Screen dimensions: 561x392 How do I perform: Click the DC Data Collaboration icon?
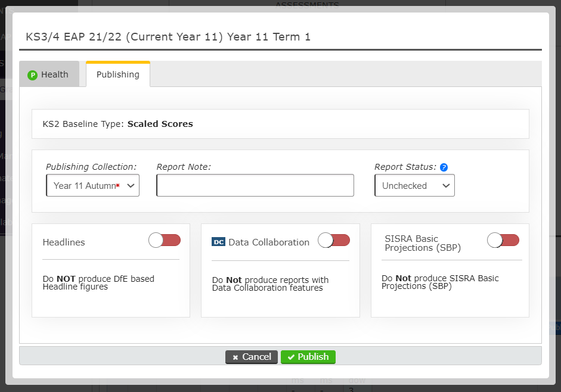click(218, 242)
